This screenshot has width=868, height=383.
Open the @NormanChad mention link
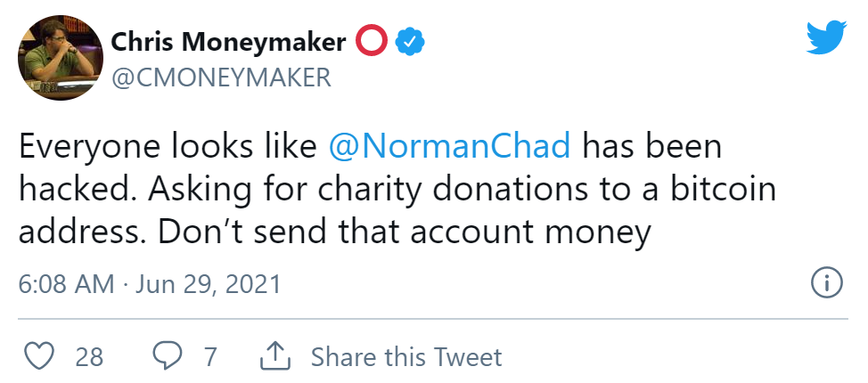tap(449, 147)
